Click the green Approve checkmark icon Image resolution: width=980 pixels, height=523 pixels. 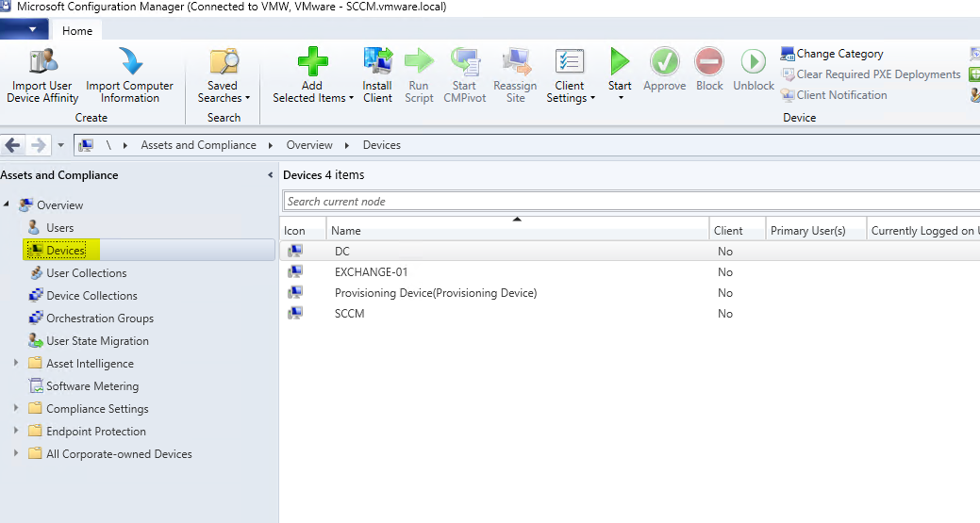(x=664, y=62)
